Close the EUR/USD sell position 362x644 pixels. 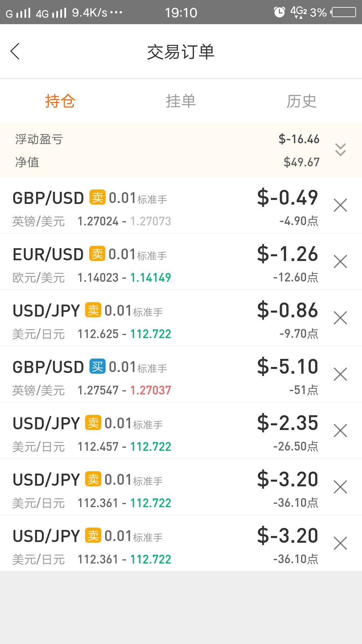coord(340,262)
